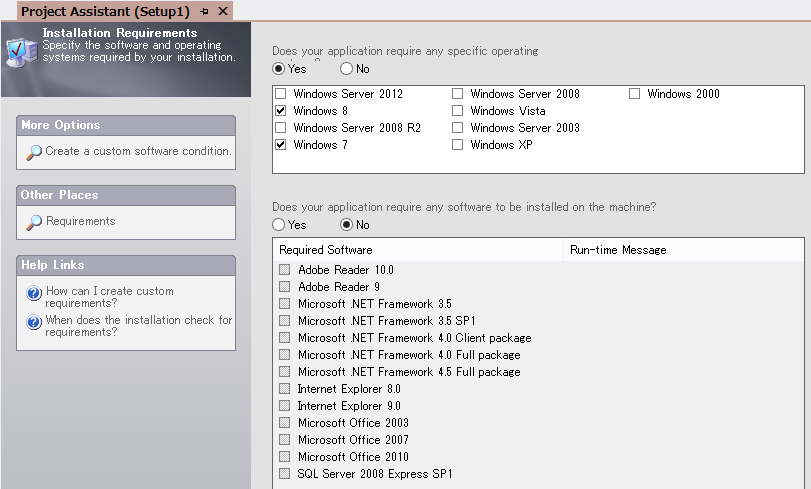Toggle SQL Server 2008 Express SP1 checkbox
Viewport: 811px width, 489px height.
pyautogui.click(x=284, y=473)
